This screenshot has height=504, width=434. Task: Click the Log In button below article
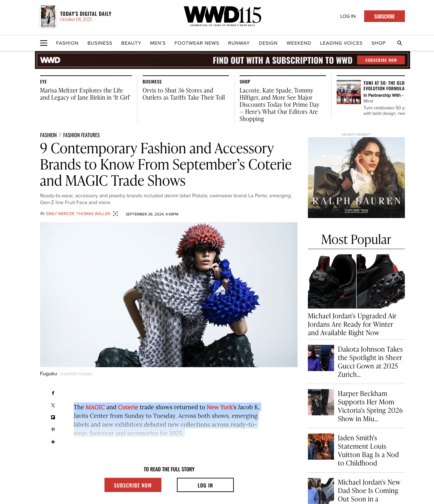point(205,485)
